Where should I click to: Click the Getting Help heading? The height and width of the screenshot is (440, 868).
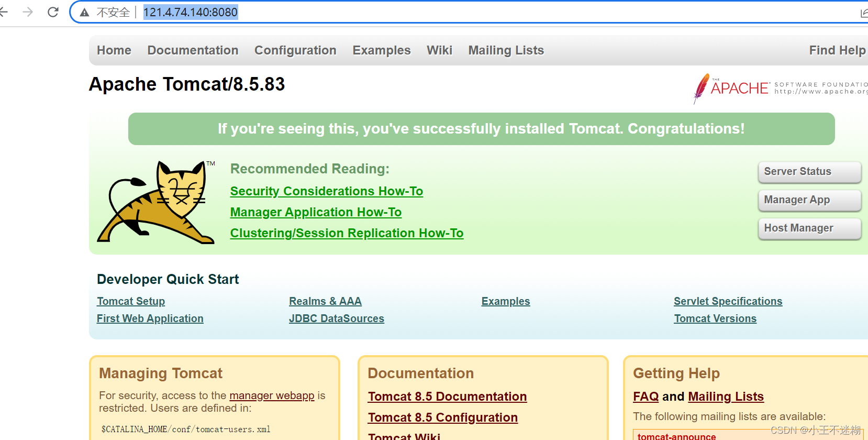676,373
